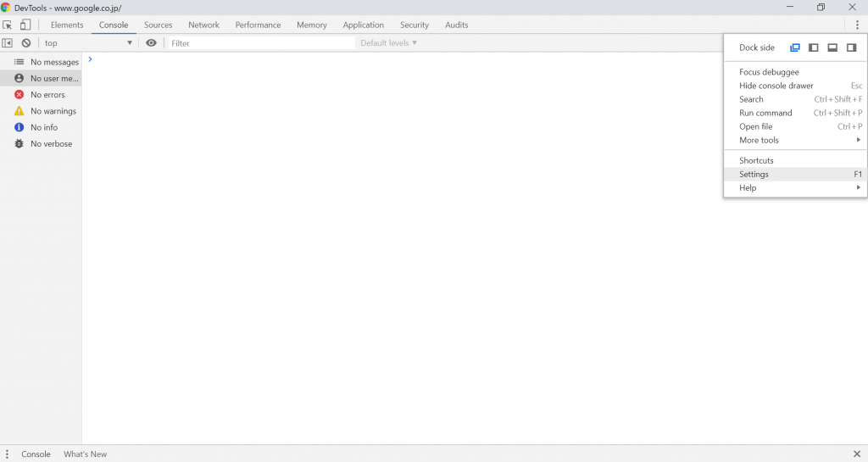Hide the console sidebar panel icon
This screenshot has width=868, height=462.
click(x=7, y=43)
